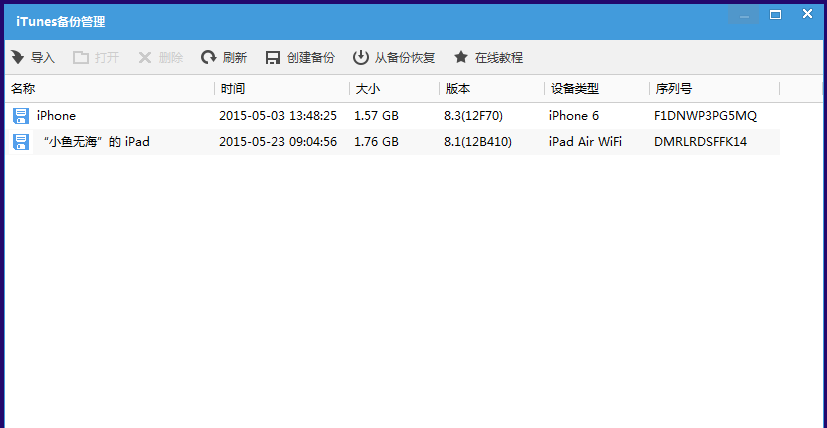827x428 pixels.
Task: Click the 导入 import tag icon
Action: coord(17,57)
